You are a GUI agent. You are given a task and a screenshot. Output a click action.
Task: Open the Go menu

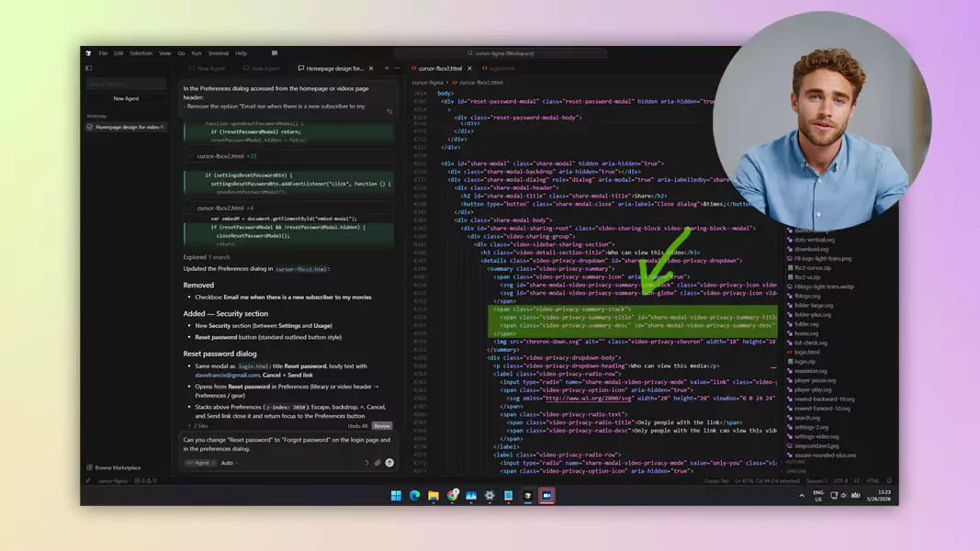tap(181, 53)
